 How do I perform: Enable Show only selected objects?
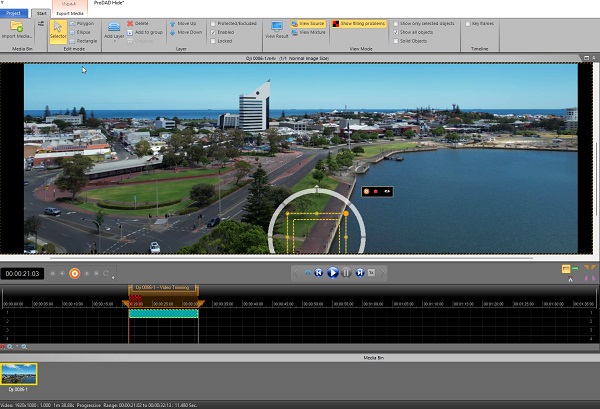397,21
